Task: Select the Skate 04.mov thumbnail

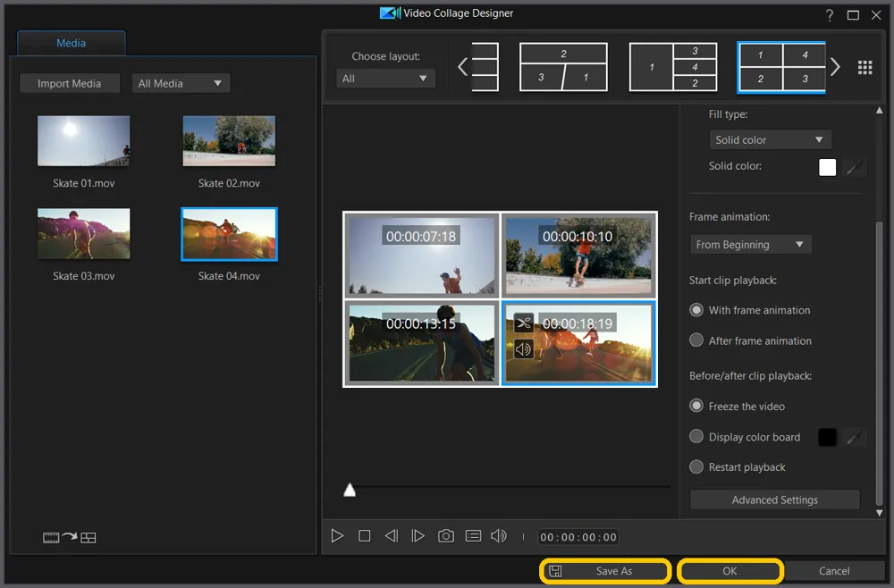Action: coord(229,233)
